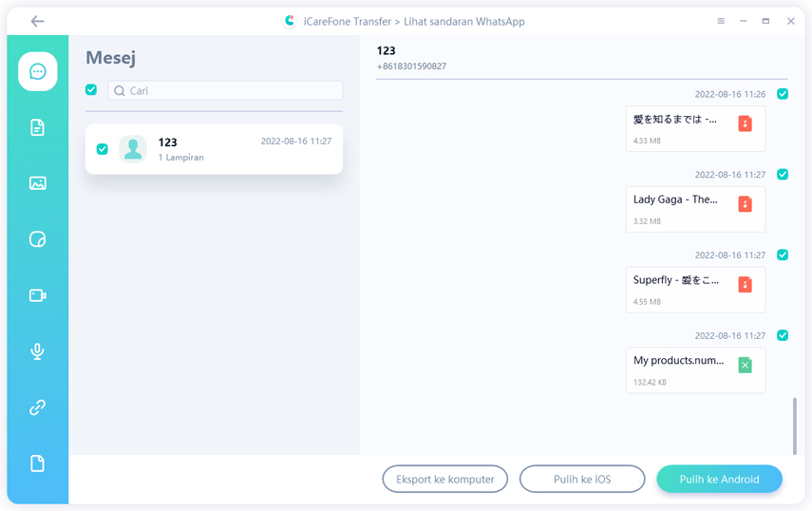The width and height of the screenshot is (812, 511).
Task: Uncheck the 123 conversation checkbox
Action: click(102, 149)
